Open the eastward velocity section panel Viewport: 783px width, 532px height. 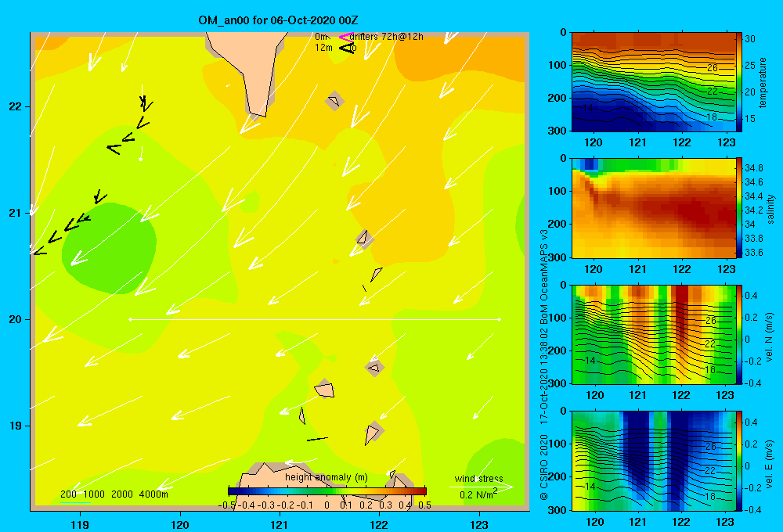tap(653, 461)
